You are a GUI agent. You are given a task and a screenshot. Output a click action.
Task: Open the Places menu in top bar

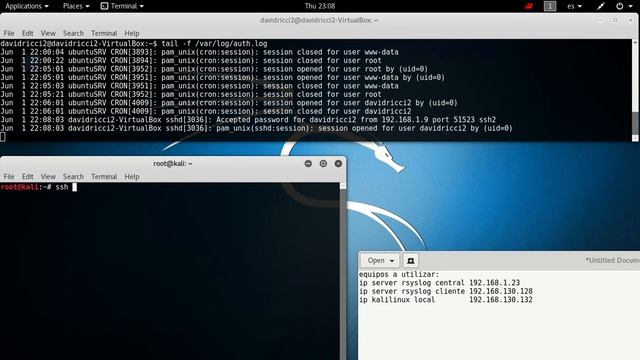76,6
